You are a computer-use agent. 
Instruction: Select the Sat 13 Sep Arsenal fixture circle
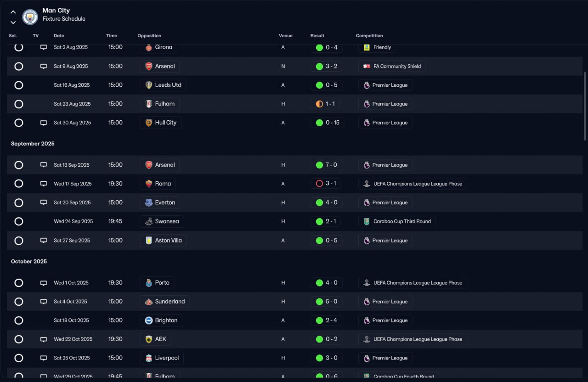(19, 165)
